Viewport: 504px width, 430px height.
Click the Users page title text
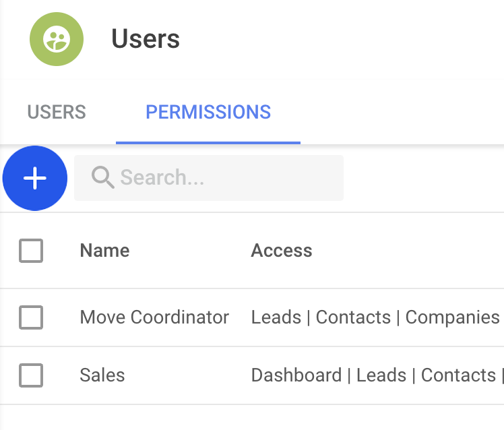[146, 39]
